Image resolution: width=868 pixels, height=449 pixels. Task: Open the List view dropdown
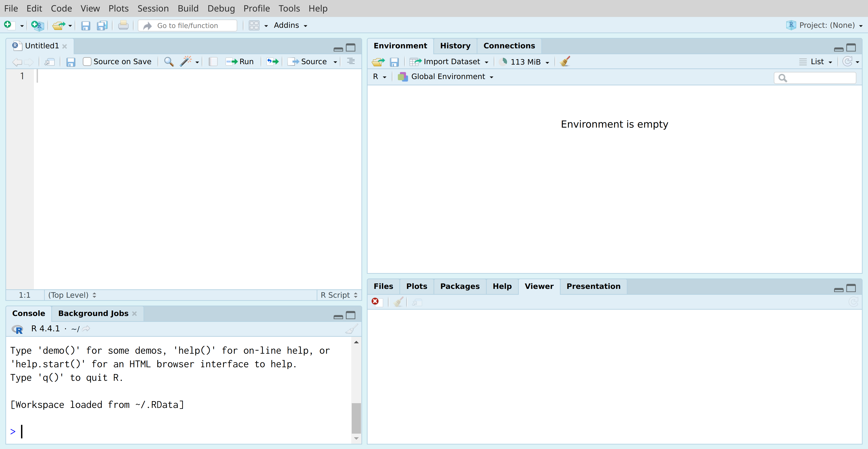[x=815, y=62]
